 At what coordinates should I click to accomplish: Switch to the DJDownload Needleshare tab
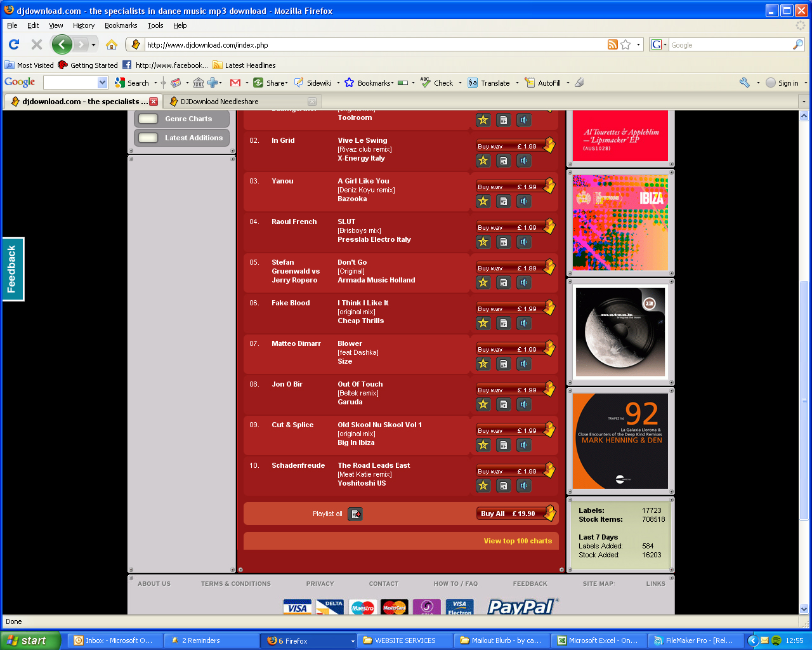(x=219, y=102)
